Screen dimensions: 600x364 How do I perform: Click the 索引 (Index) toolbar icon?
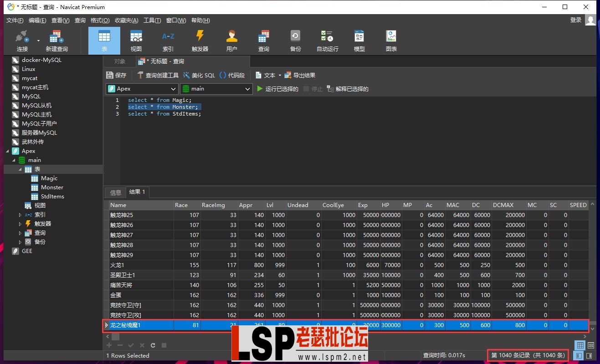tap(168, 41)
